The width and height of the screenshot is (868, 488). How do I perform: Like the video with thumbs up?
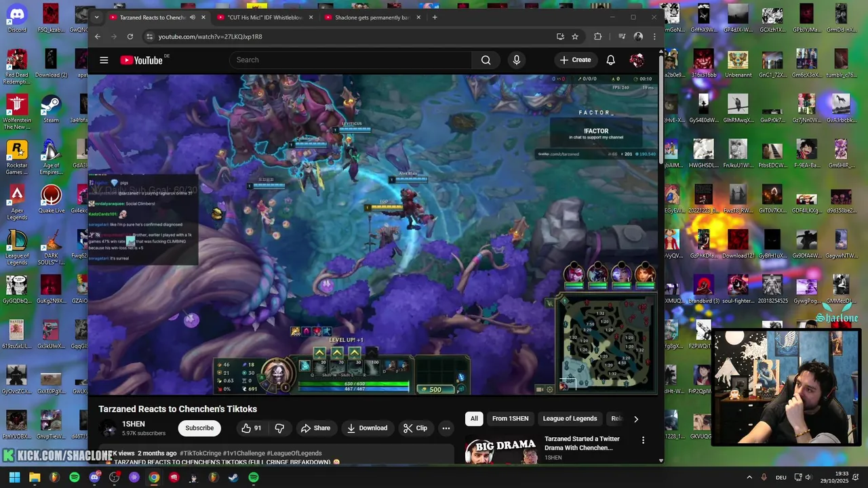coord(252,428)
